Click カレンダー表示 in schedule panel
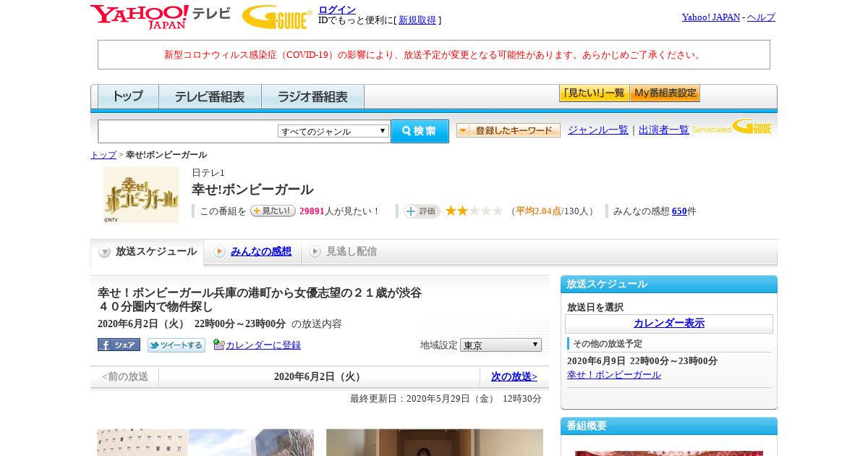The height and width of the screenshot is (456, 868). [x=669, y=324]
